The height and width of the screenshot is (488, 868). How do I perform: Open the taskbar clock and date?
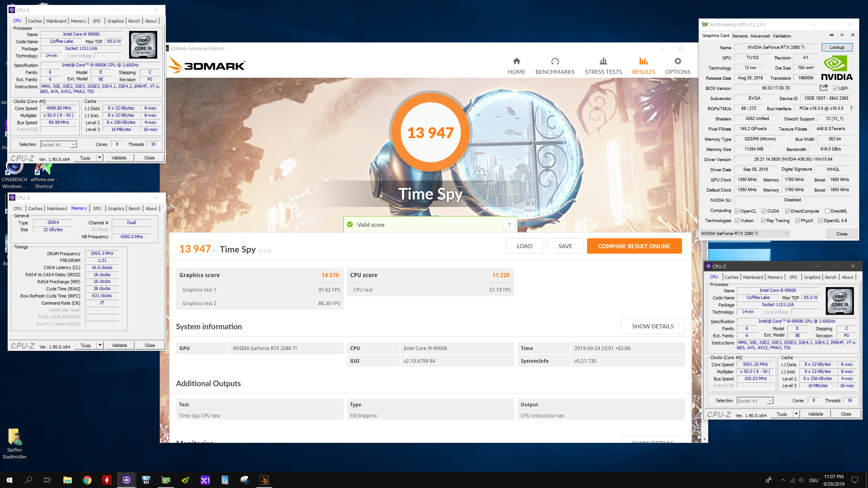(834, 480)
